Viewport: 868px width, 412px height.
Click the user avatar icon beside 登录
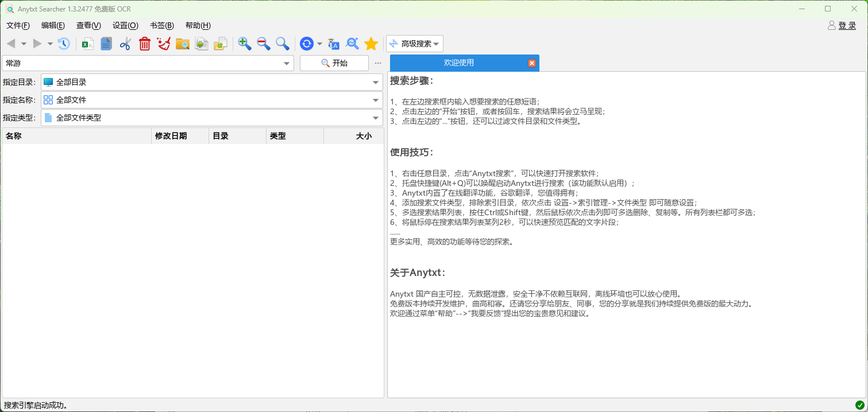832,25
